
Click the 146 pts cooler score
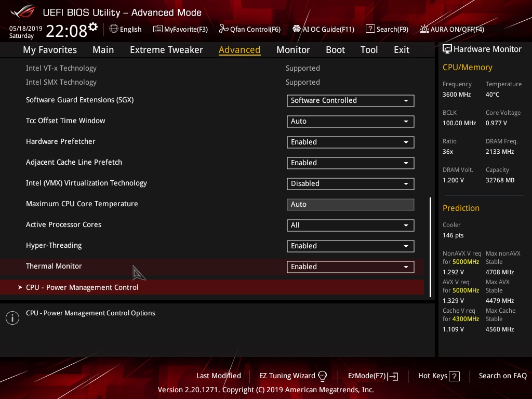pos(453,235)
